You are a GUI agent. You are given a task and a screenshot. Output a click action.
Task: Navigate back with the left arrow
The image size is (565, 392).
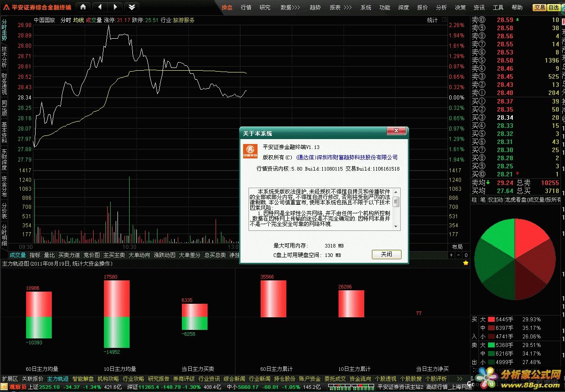tap(99, 7)
